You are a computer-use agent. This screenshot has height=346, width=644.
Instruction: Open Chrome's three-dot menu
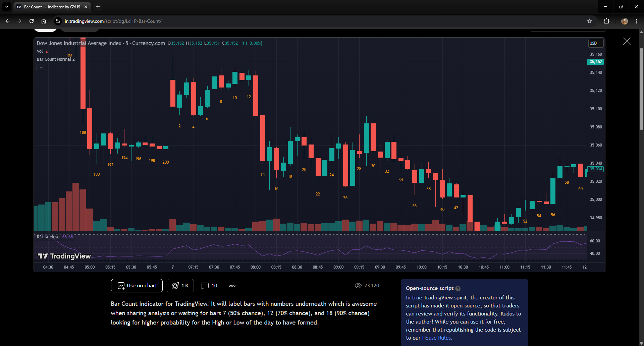636,21
